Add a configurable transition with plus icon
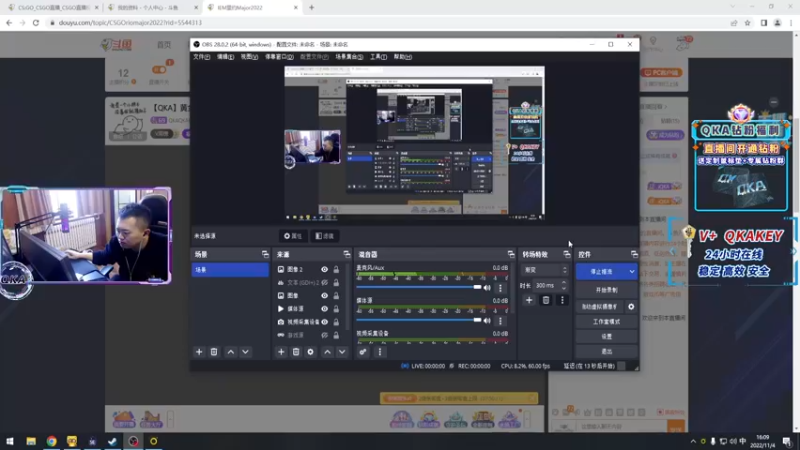Viewport: 800px width, 450px height. 529,300
